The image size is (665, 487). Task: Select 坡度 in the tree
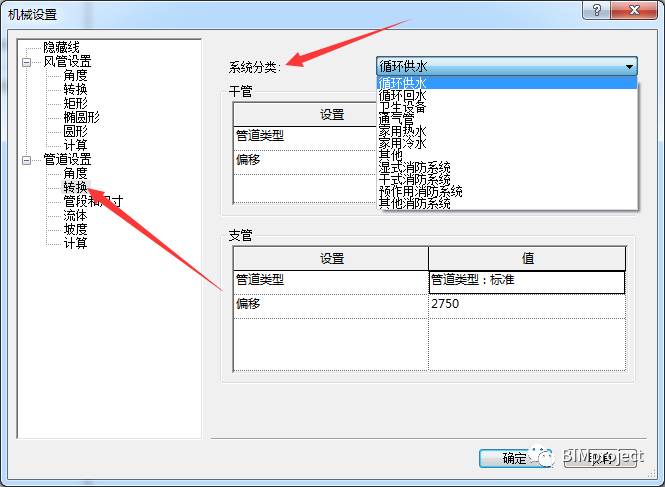[75, 229]
